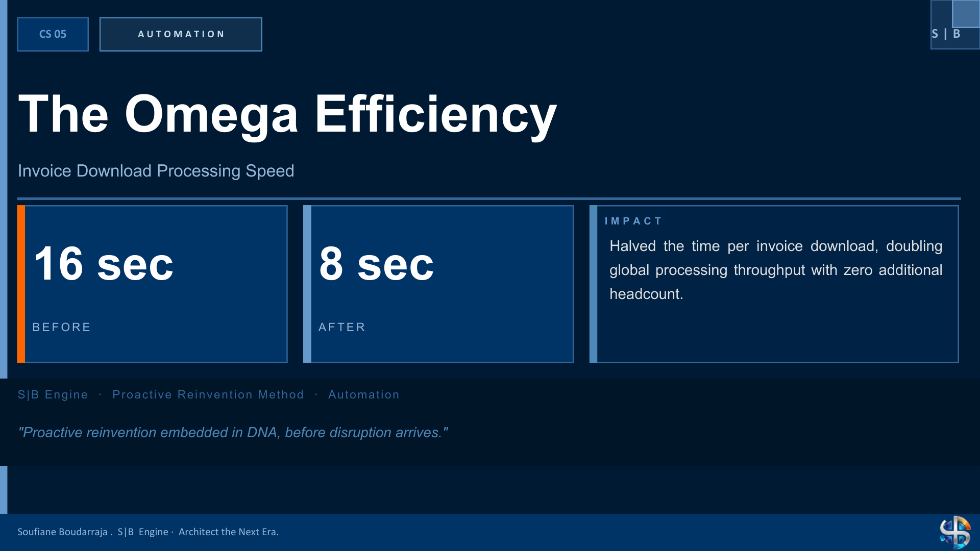Screen dimensions: 980x551
Task: Click the "S|B Engine" breadcrumb text
Action: pyautogui.click(x=53, y=394)
